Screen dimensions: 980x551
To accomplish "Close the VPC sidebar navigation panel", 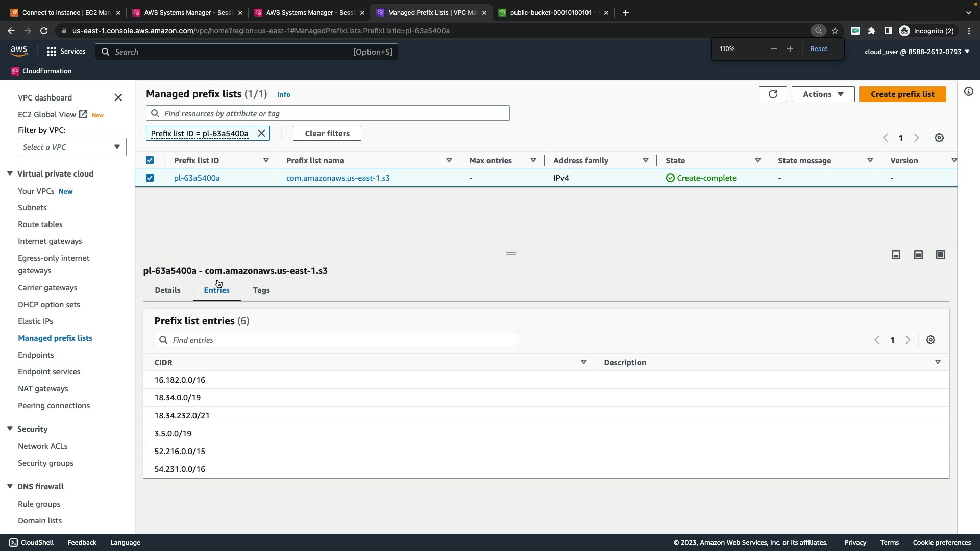I will (118, 97).
